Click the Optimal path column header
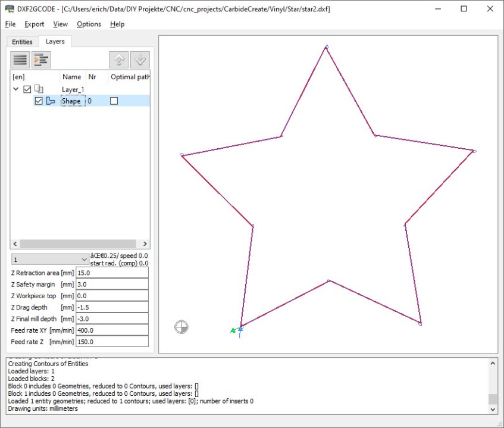This screenshot has height=428, width=504. [129, 77]
